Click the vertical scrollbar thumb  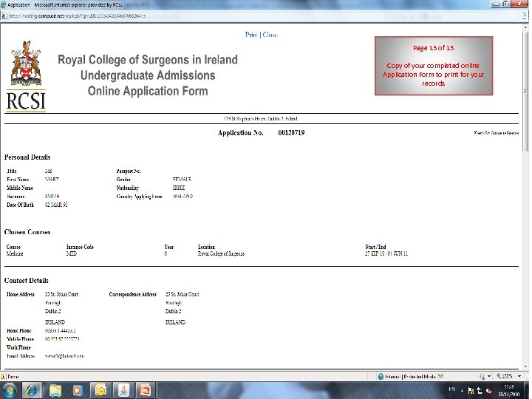526,92
